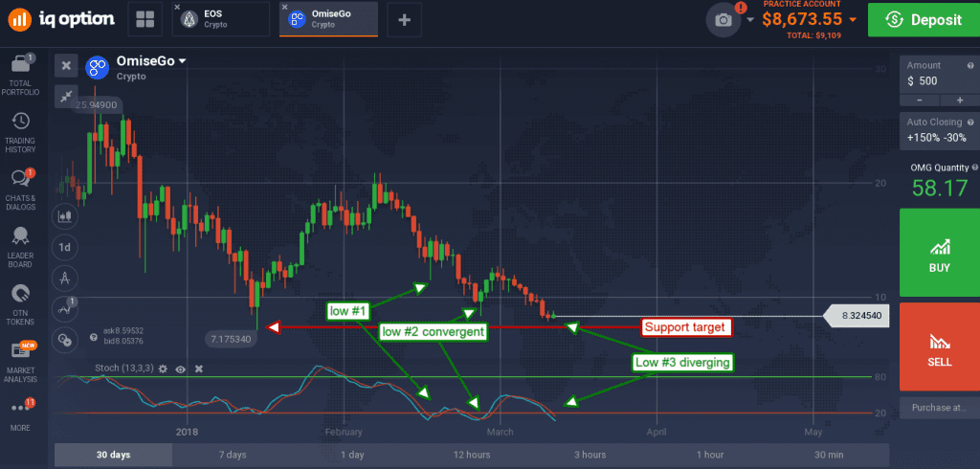This screenshot has height=469, width=980.
Task: Select the OmiseGo Crypto tab
Action: pos(329,19)
